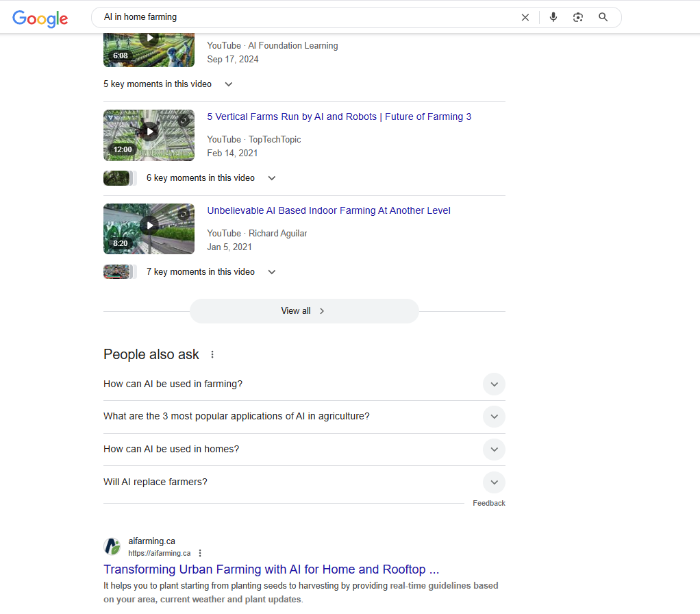Expand '7 key moments in this video'
This screenshot has width=700, height=614.
pyautogui.click(x=211, y=271)
